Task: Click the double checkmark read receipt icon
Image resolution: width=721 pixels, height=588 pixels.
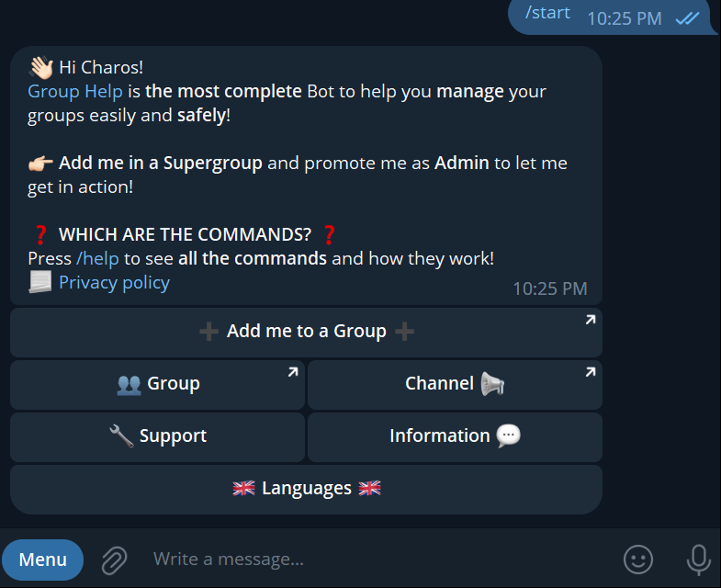Action: coord(687,18)
